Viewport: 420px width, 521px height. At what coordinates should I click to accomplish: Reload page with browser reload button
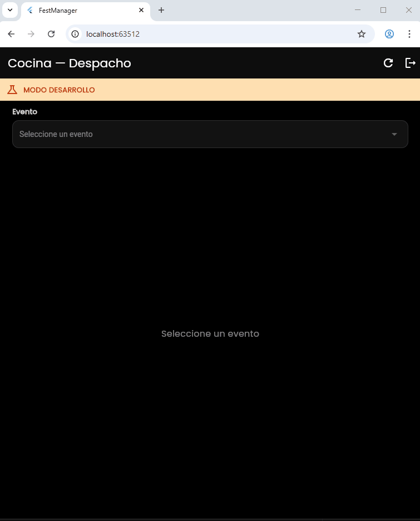pos(51,34)
